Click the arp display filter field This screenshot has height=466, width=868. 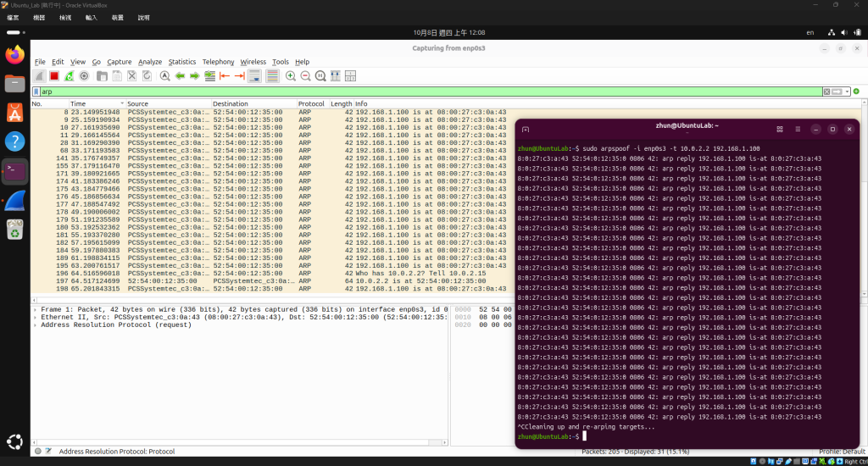coord(431,92)
